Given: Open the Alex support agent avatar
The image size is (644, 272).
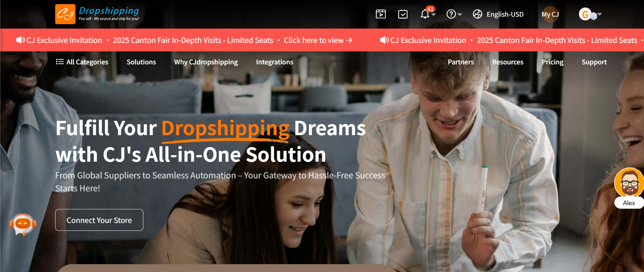Looking at the screenshot, I should 629,183.
